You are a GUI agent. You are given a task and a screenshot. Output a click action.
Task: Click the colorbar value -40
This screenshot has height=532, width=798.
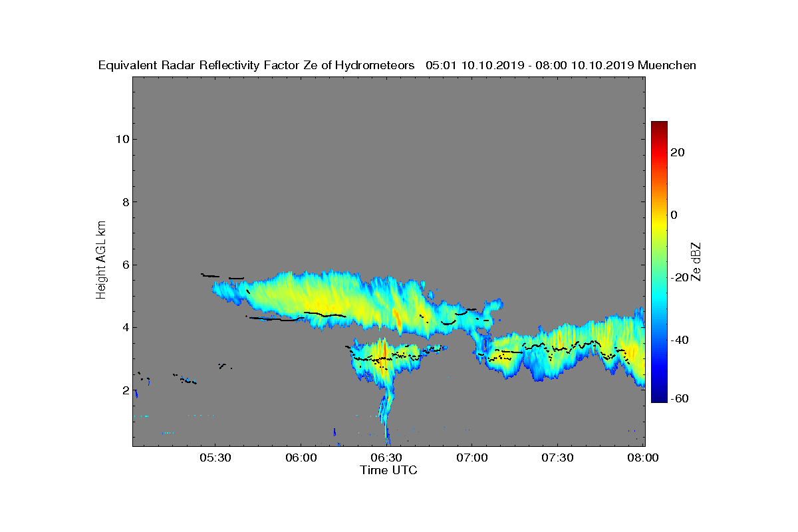pyautogui.click(x=680, y=340)
